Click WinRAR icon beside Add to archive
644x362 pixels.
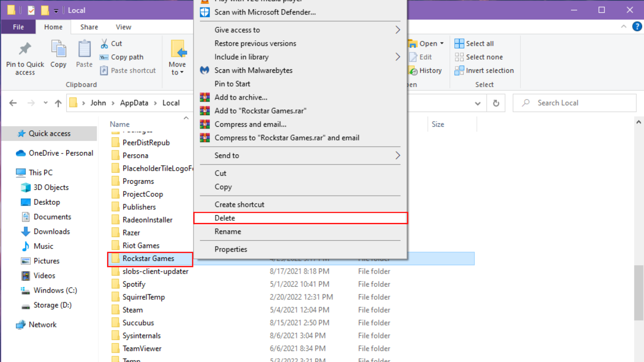205,97
